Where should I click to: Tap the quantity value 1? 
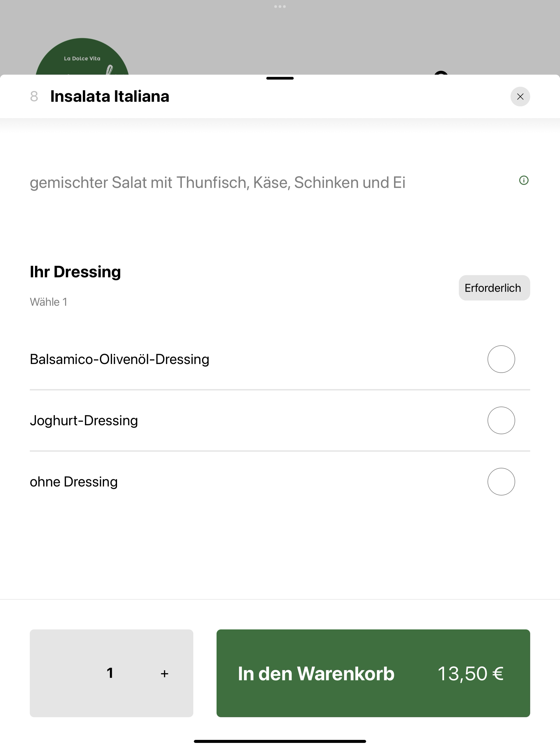(110, 673)
